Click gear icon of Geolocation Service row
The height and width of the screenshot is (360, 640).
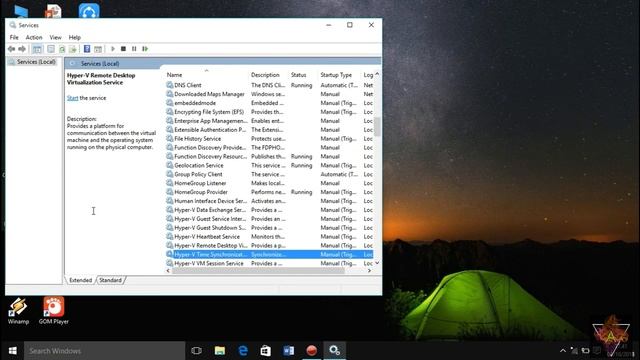tap(170, 165)
